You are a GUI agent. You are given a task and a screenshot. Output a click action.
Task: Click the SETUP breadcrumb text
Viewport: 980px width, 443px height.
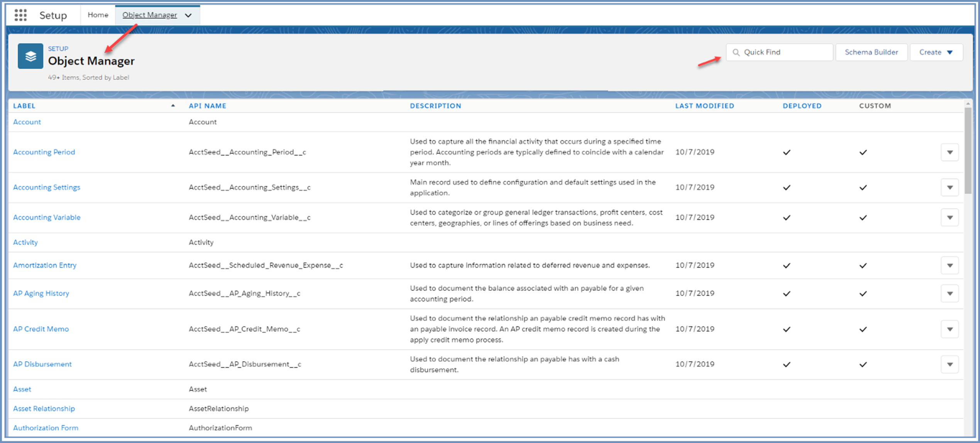point(58,49)
